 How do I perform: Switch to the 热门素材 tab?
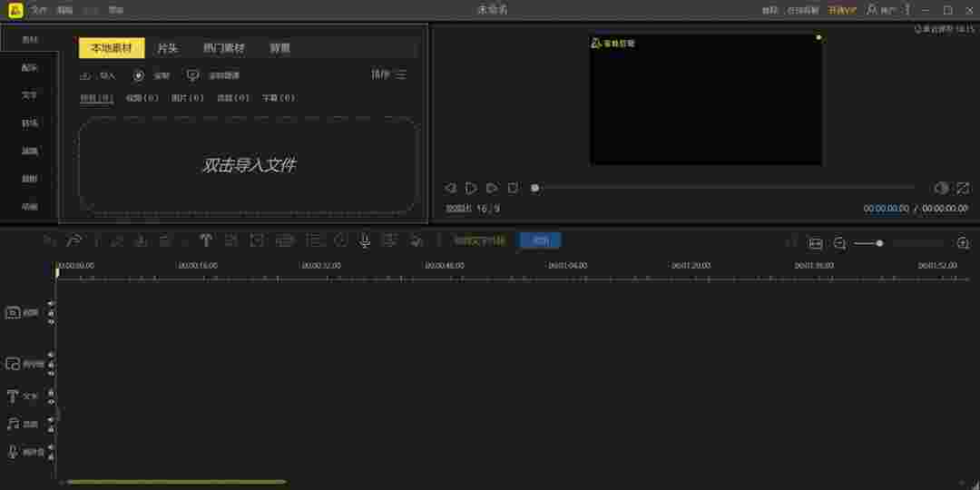(x=224, y=48)
